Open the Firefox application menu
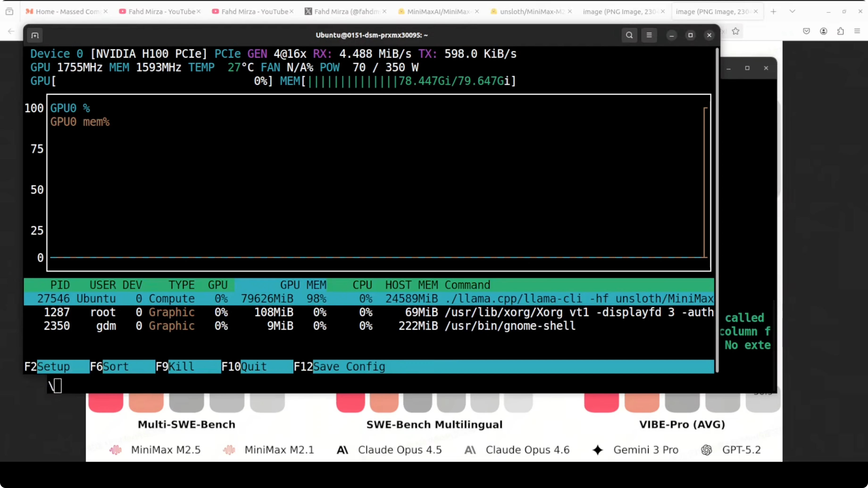Screen dimensions: 868x488 tap(858, 31)
